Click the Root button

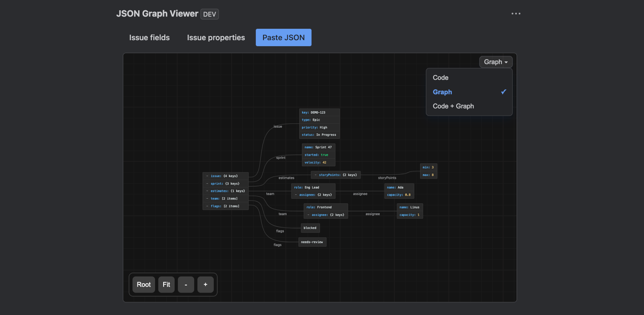click(144, 285)
